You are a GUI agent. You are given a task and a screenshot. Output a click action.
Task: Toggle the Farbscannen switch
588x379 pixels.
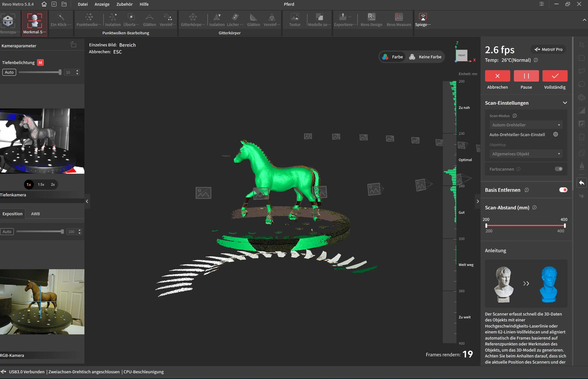click(x=558, y=169)
